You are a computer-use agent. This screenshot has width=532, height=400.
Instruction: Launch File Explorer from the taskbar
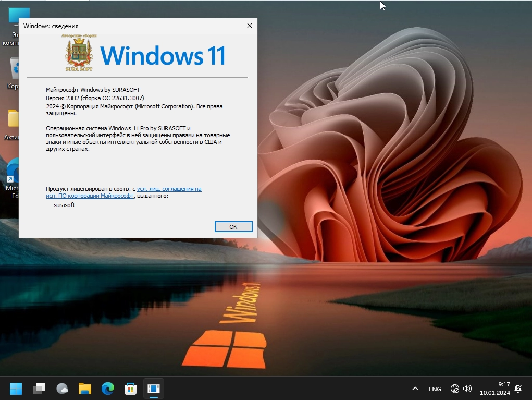[85, 389]
